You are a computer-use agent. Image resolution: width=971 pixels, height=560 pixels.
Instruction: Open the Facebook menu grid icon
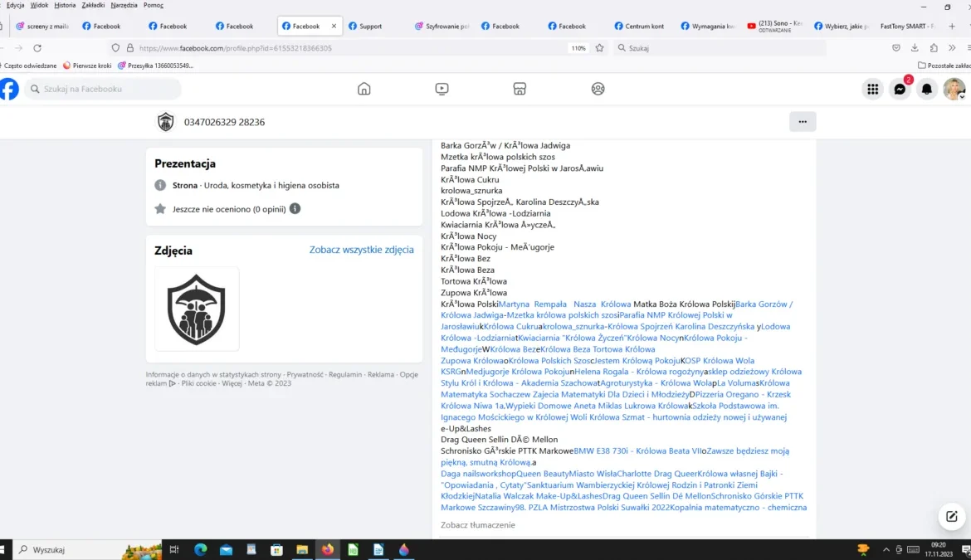point(872,89)
